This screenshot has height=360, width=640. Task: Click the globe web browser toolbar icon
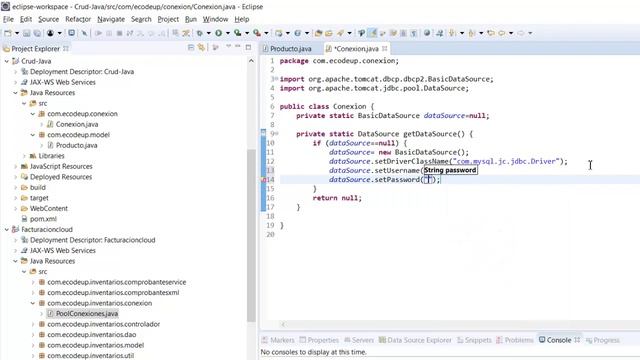pyautogui.click(x=427, y=33)
